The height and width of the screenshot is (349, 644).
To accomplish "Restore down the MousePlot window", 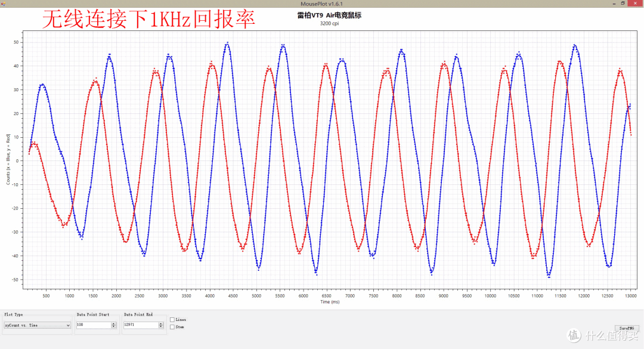I will (x=623, y=4).
